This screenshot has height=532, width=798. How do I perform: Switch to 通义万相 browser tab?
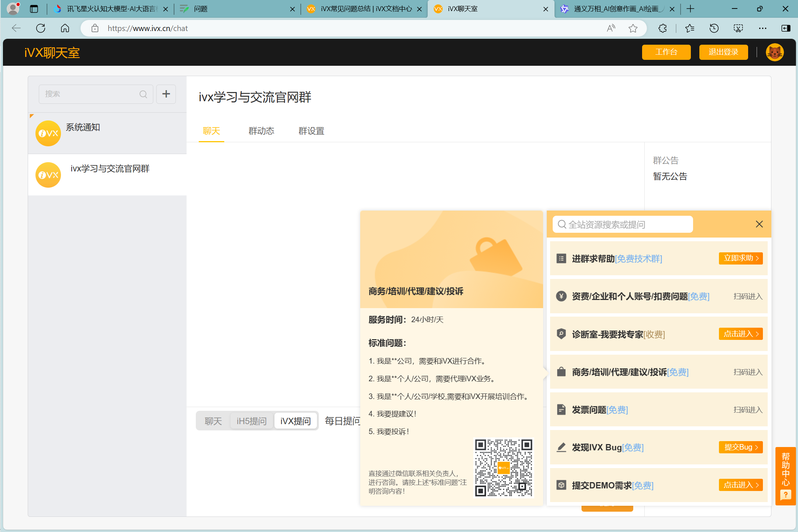click(618, 9)
